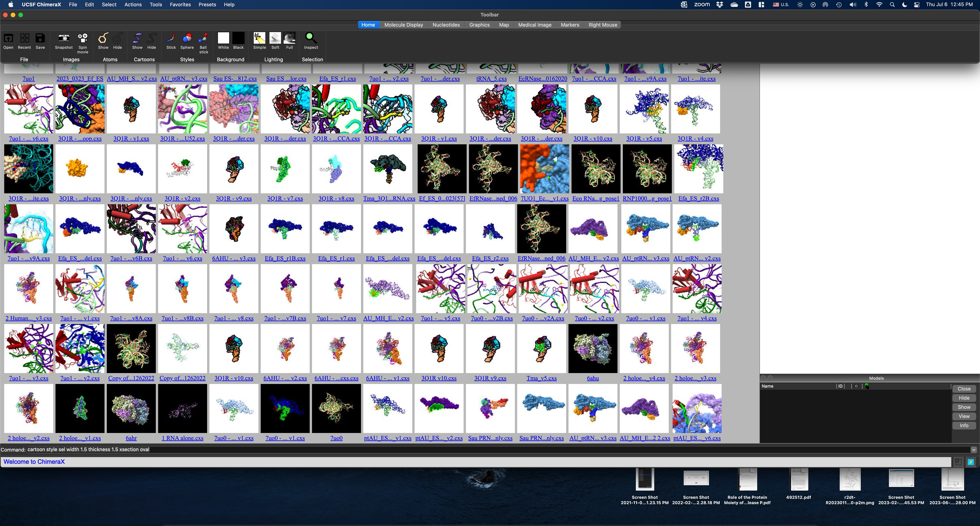The height and width of the screenshot is (526, 980).
Task: Click the eye visibility column header in Models
Action: 856,386
